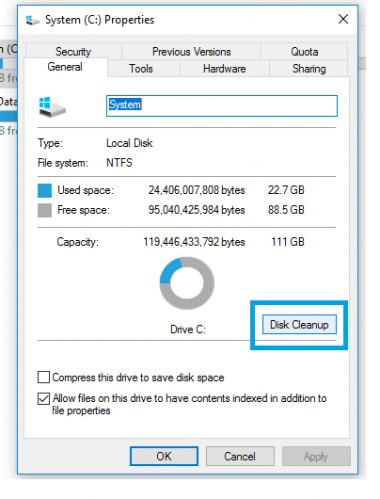Open the Hardware tab
Screen dimensions: 380x499
tap(224, 69)
